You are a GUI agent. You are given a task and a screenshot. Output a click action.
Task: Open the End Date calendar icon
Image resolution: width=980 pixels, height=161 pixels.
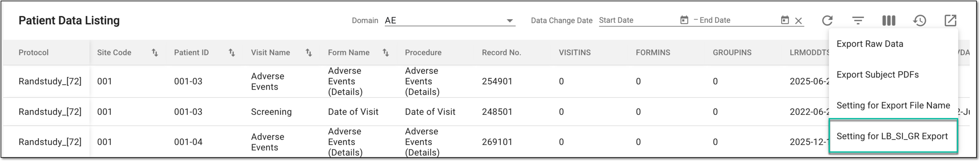[x=785, y=20]
